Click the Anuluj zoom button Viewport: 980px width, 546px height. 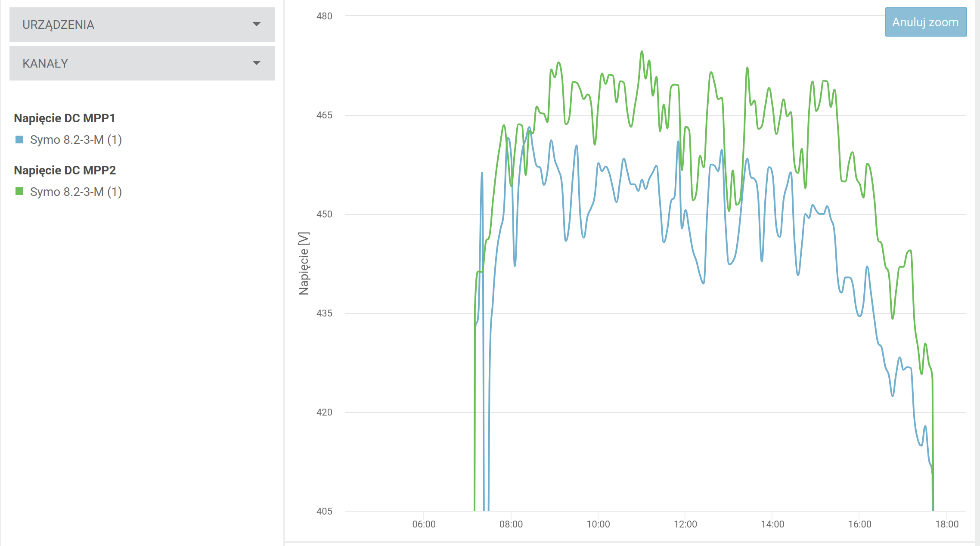pyautogui.click(x=925, y=22)
